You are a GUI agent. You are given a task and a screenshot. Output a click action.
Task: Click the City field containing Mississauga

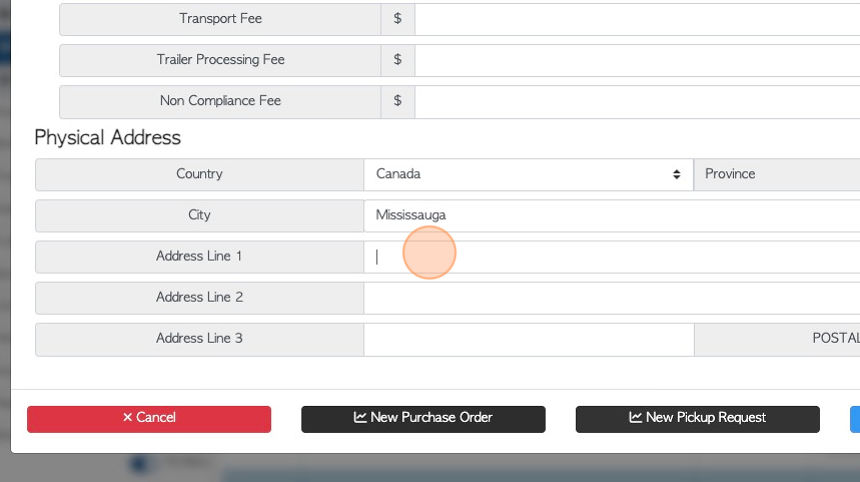(x=612, y=216)
